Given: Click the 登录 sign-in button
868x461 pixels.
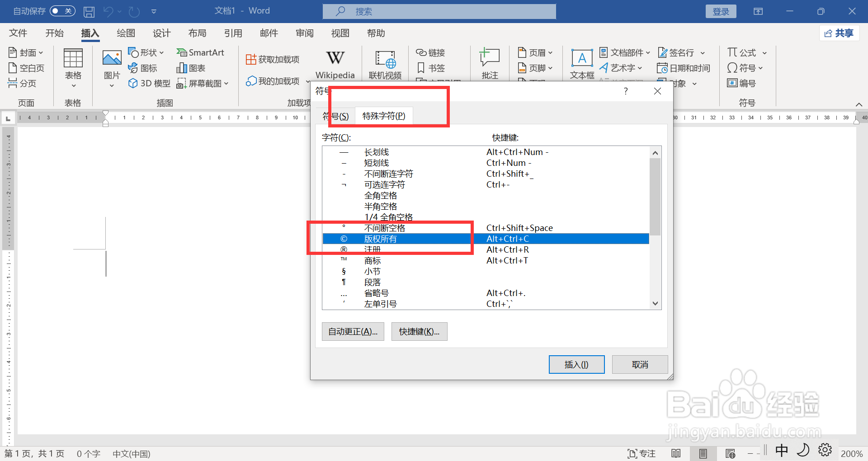Looking at the screenshot, I should [721, 11].
